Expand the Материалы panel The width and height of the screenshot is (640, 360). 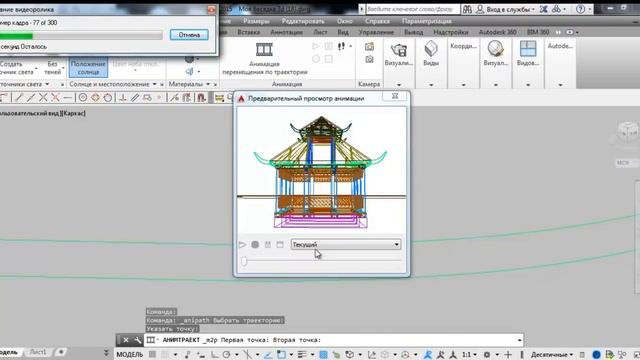pyautogui.click(x=189, y=84)
